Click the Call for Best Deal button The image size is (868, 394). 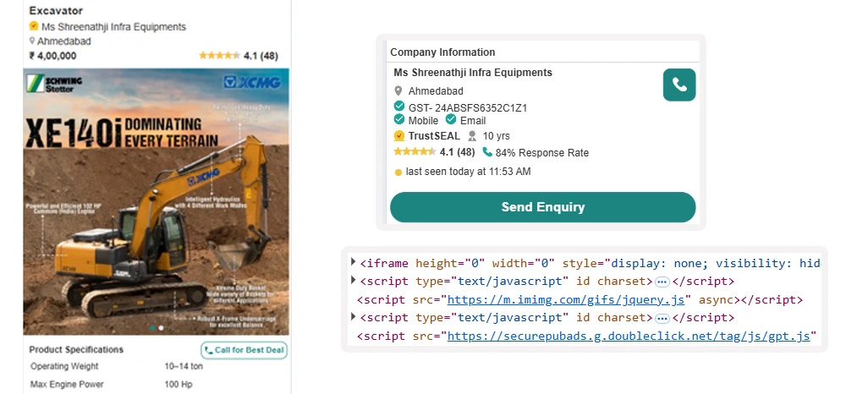click(x=244, y=350)
